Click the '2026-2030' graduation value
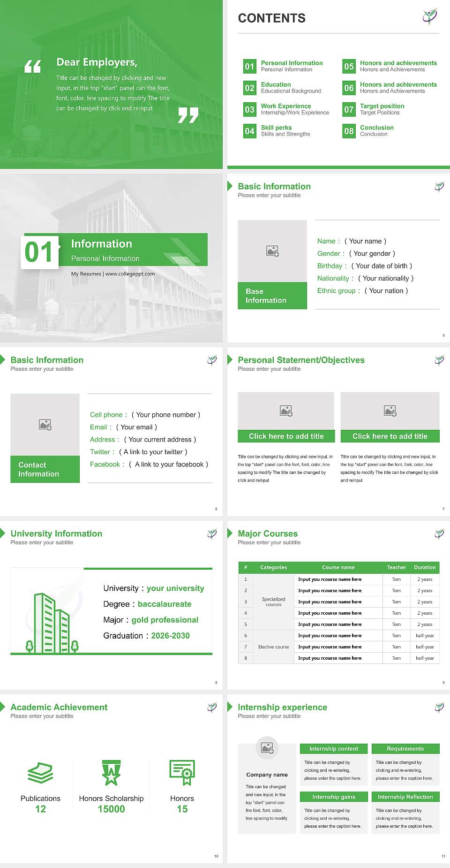The image size is (450, 868). click(170, 636)
